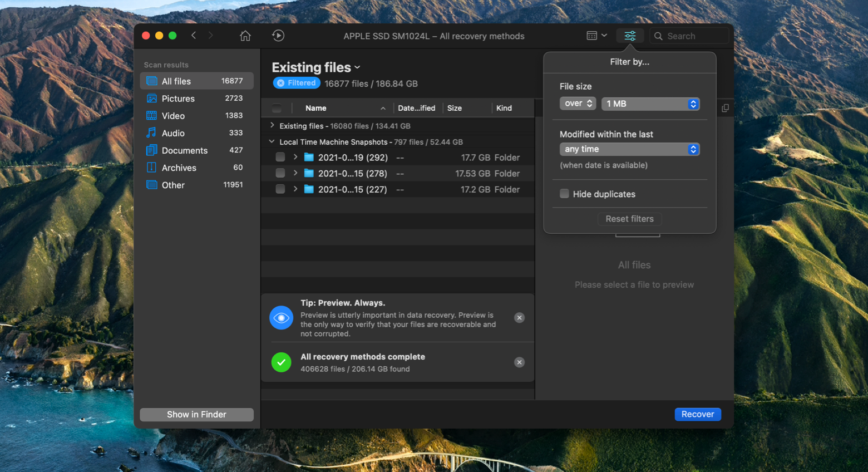
Task: Sort by the Kind column header
Action: tap(504, 108)
